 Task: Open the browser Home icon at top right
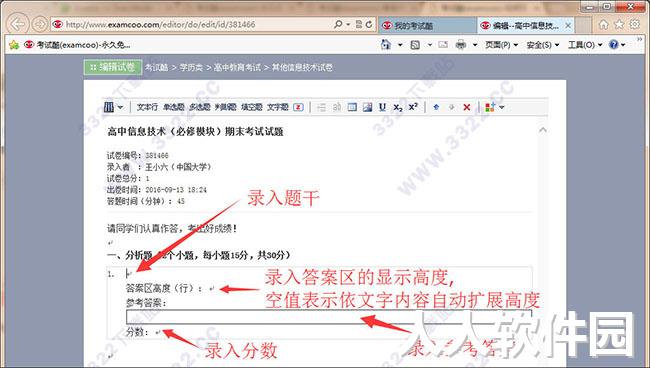click(x=604, y=24)
